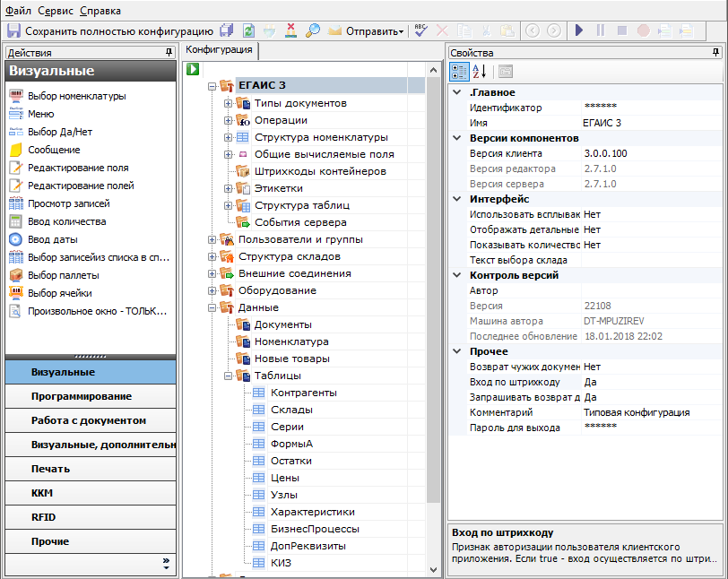Pin the Действия panel
The image size is (728, 579).
169,53
